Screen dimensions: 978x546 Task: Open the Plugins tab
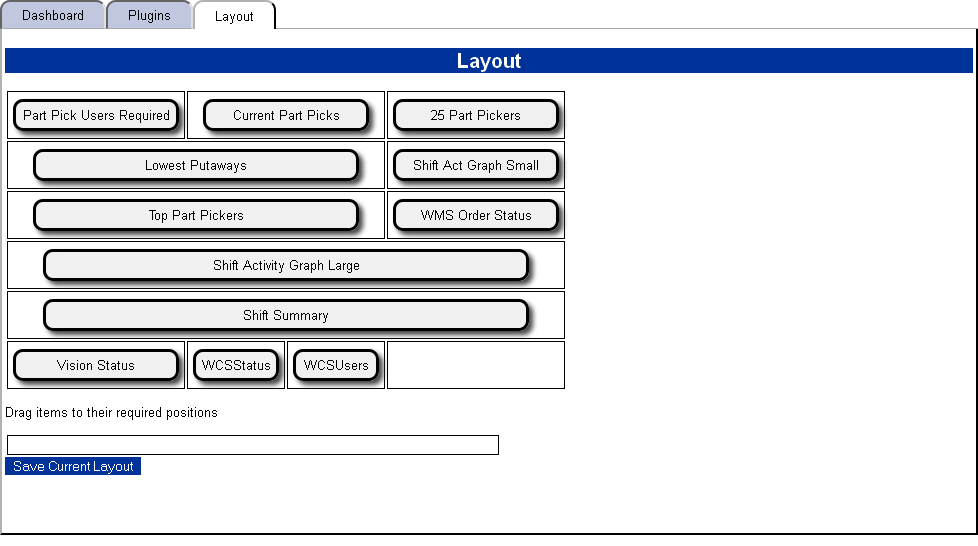click(x=149, y=15)
